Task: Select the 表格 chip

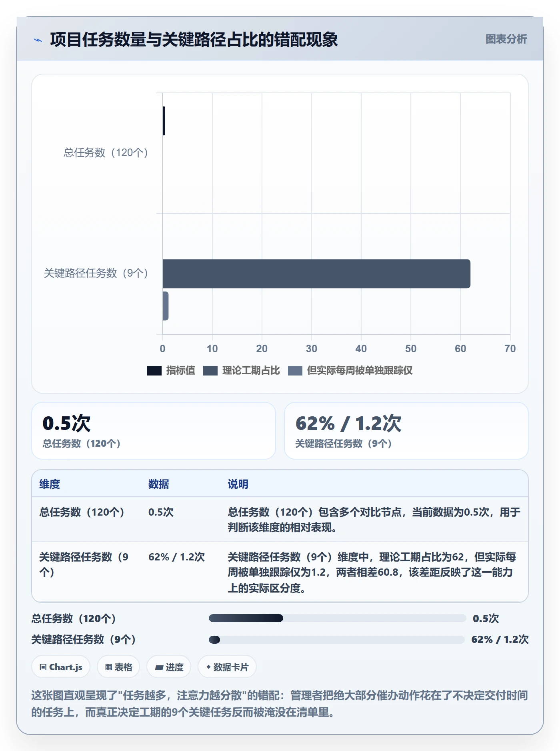Action: [118, 667]
